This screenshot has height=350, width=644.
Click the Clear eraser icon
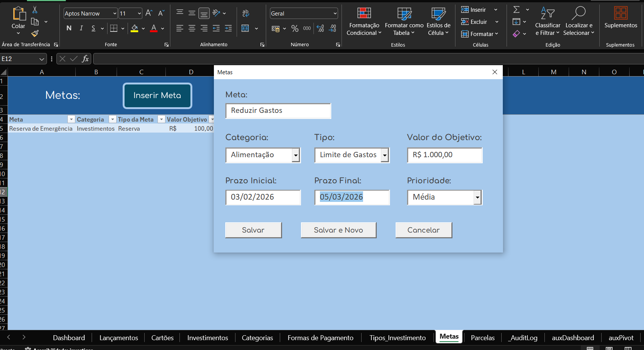[x=516, y=34]
